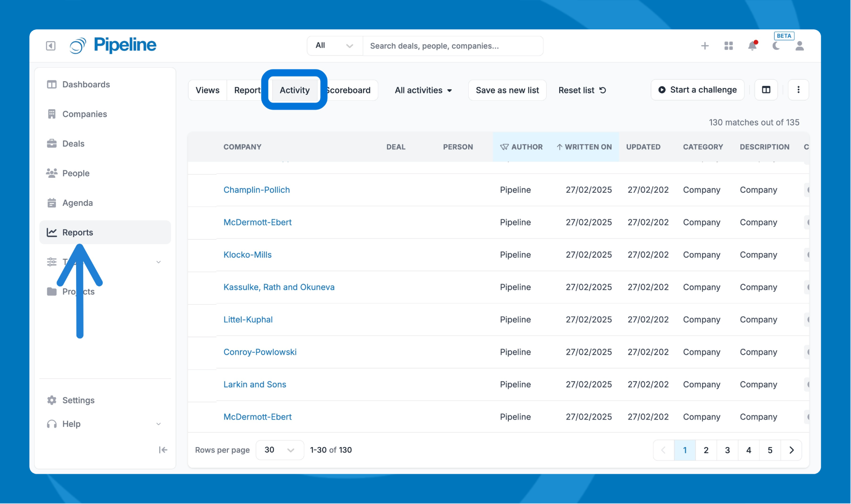Screen dimensions: 851x504
Task: Open the user profile icon
Action: [x=800, y=46]
